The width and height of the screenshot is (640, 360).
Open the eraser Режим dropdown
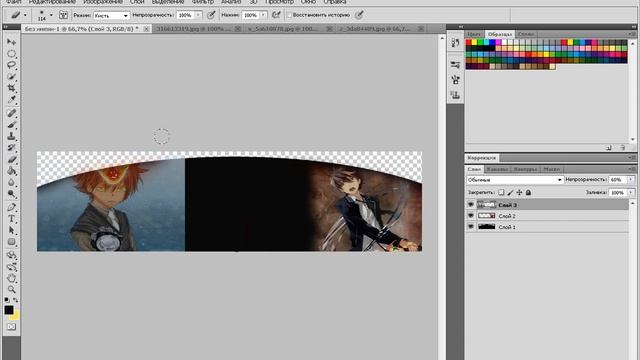click(111, 16)
